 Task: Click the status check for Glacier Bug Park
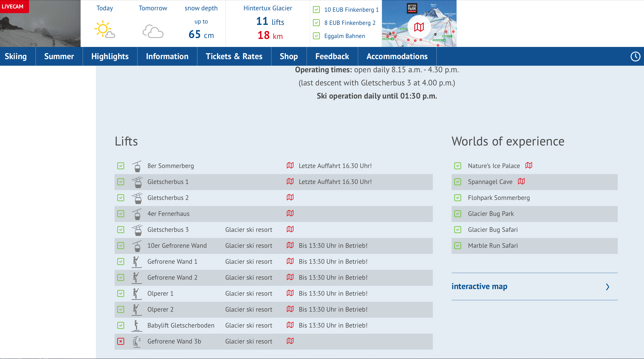tap(458, 214)
